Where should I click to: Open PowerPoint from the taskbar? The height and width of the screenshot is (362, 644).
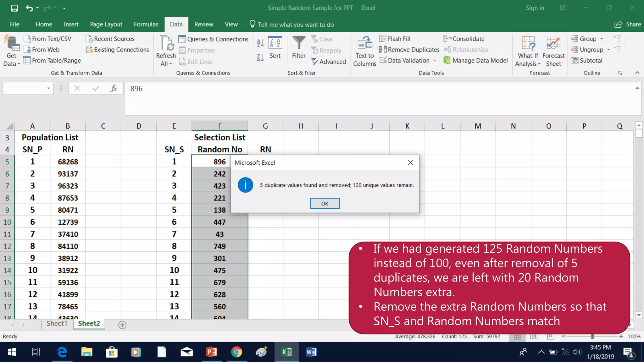coord(211,352)
